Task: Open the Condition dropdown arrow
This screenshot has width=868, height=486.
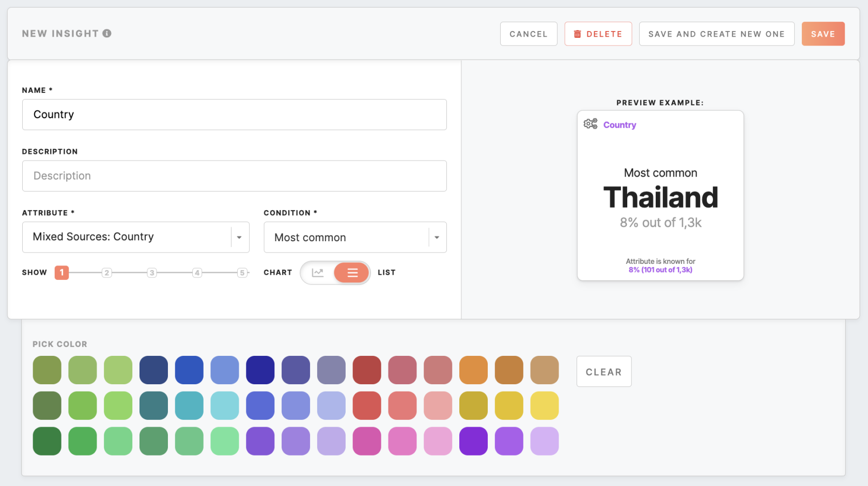Action: [437, 238]
